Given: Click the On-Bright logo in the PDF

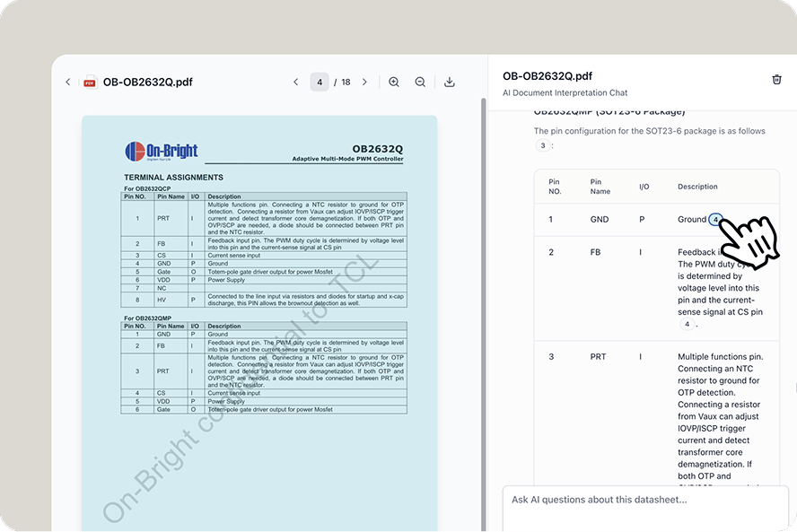Looking at the screenshot, I should click(162, 151).
